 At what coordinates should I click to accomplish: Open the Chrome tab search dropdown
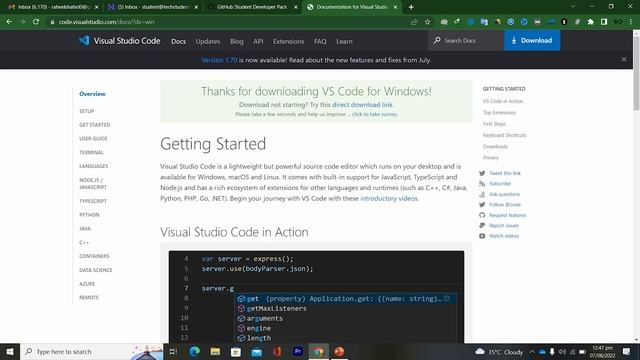[573, 7]
